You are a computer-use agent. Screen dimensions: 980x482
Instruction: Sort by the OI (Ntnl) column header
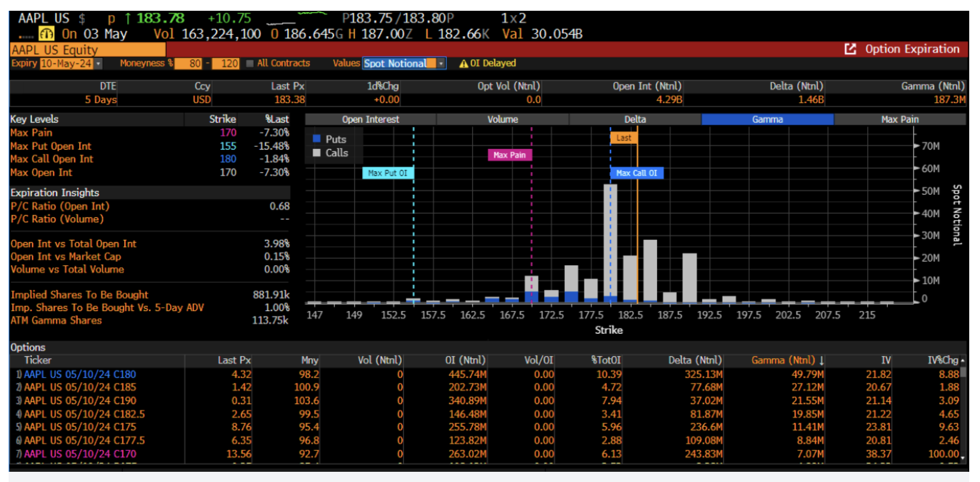pos(465,360)
